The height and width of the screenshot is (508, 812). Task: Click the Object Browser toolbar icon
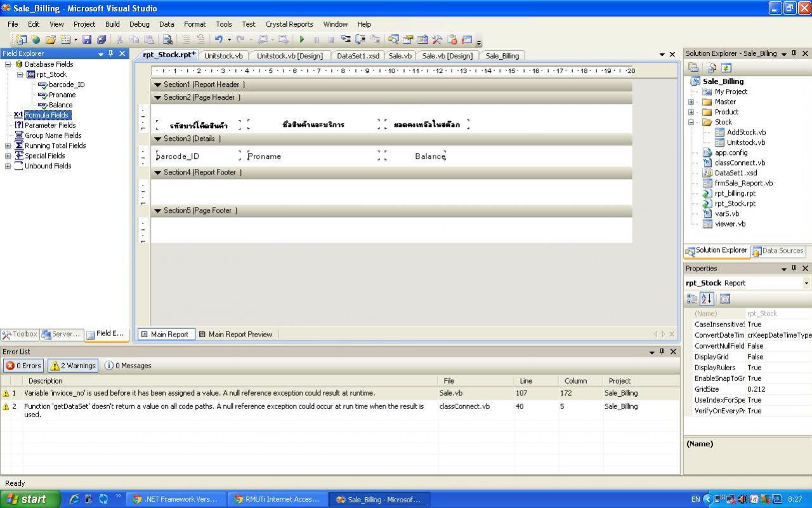[422, 39]
